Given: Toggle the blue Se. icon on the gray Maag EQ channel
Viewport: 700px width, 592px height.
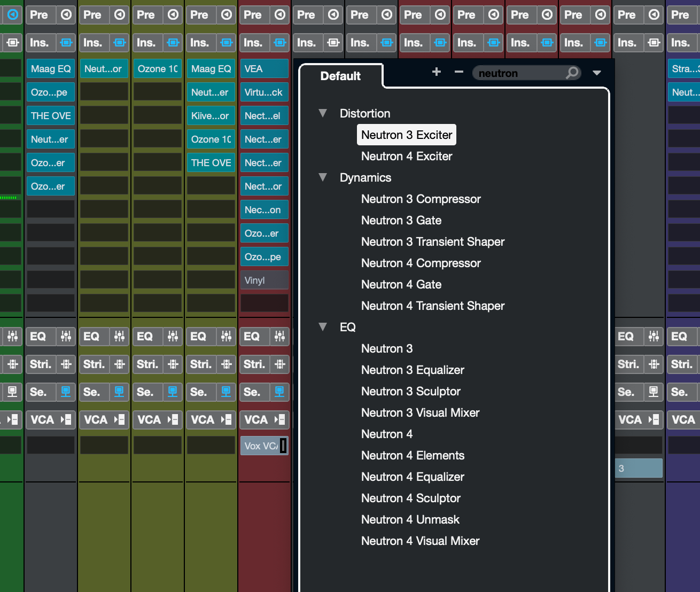Looking at the screenshot, I should click(66, 392).
